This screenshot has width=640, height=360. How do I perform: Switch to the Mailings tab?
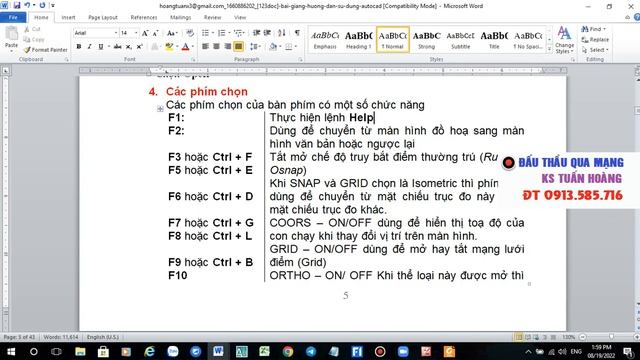click(180, 17)
